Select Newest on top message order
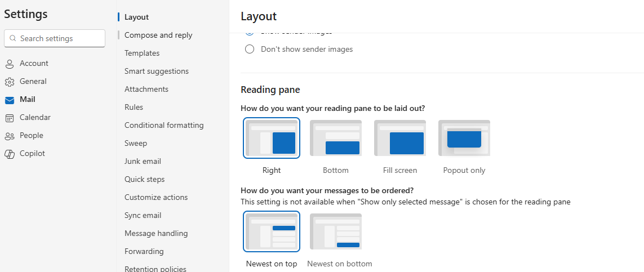644x272 pixels. pyautogui.click(x=272, y=231)
